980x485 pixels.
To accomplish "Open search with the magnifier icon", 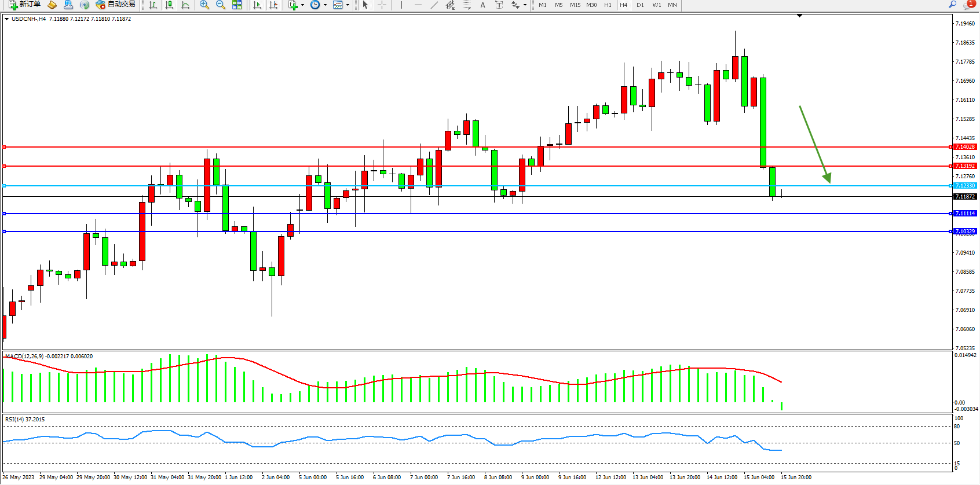I will [x=952, y=5].
